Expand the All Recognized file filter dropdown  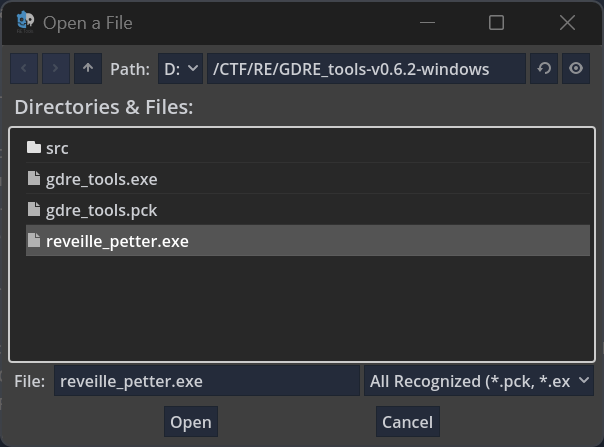[480, 381]
